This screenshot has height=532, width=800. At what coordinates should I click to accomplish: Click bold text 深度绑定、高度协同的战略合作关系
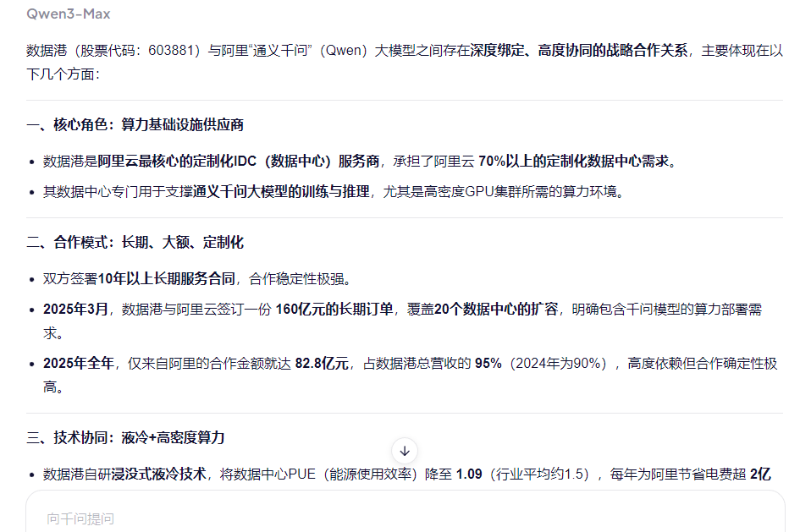(578, 51)
